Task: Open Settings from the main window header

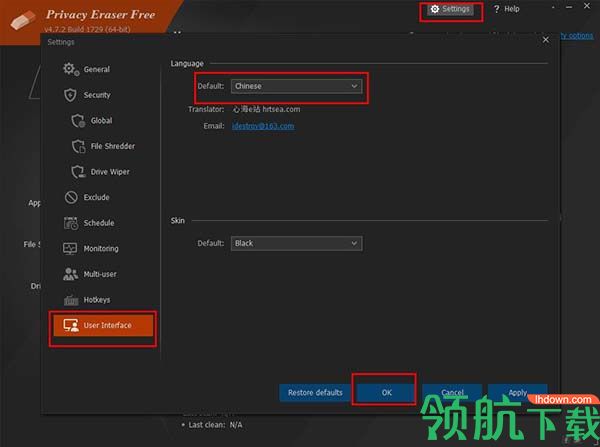Action: pyautogui.click(x=450, y=9)
